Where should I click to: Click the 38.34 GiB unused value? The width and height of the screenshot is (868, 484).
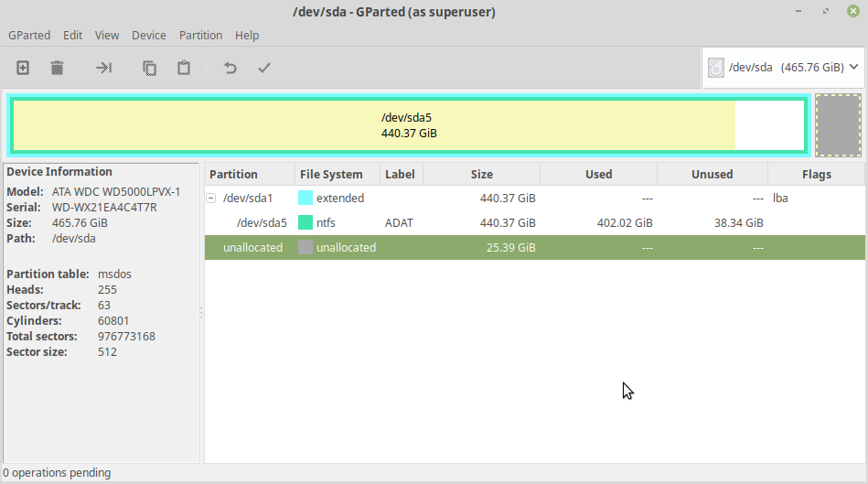[738, 222]
